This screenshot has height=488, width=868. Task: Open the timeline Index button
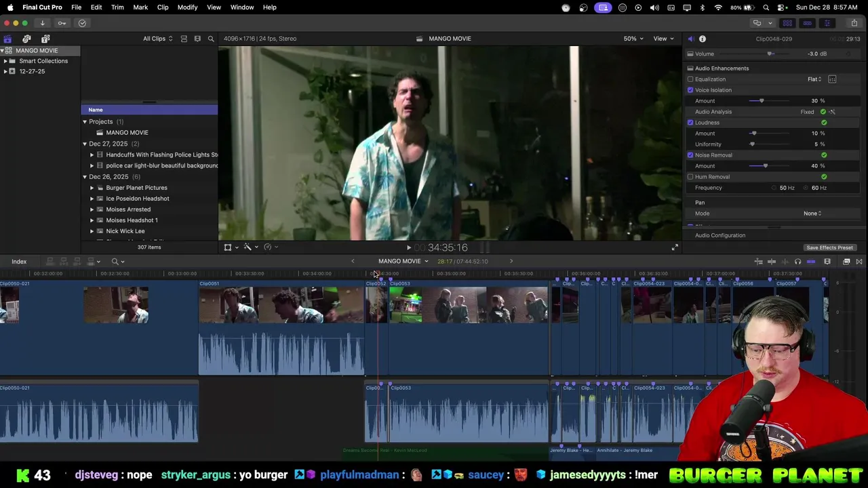19,262
